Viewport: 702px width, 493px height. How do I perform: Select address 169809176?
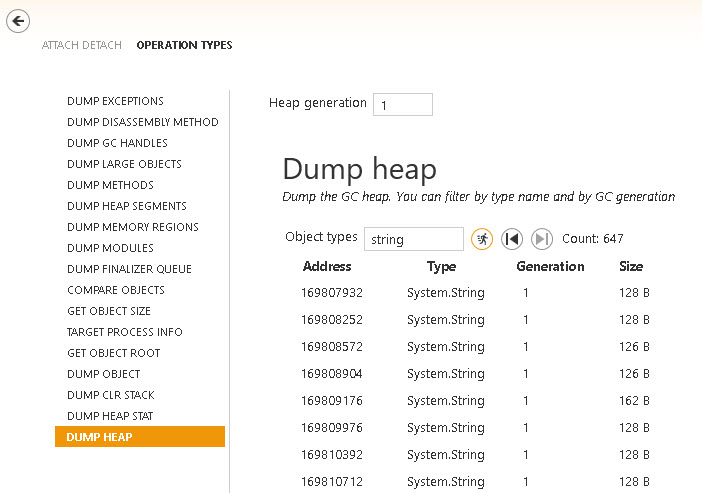coord(332,401)
